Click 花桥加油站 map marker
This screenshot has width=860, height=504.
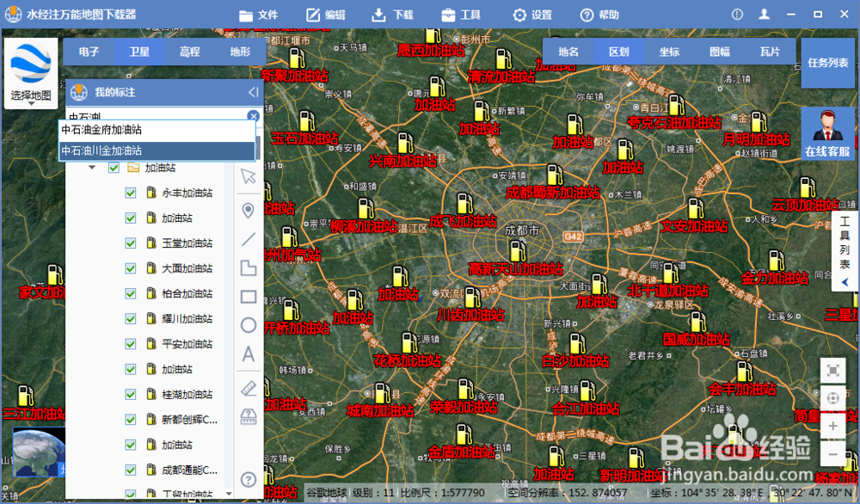point(409,342)
